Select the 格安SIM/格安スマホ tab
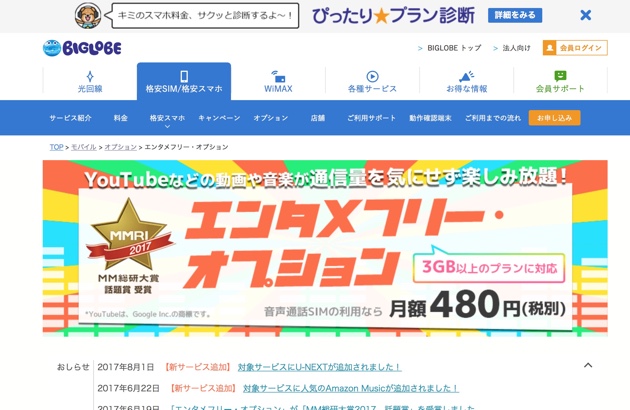The height and width of the screenshot is (410, 630). [184, 82]
